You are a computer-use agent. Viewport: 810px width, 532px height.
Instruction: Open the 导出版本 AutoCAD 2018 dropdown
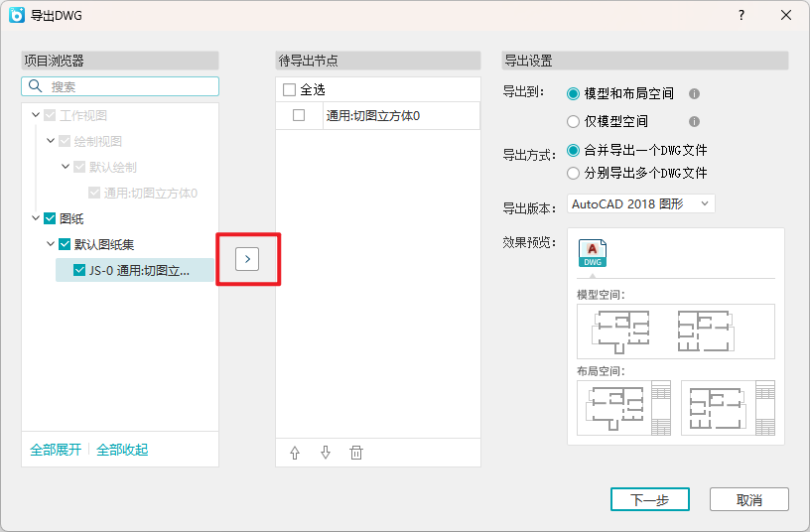tap(641, 204)
